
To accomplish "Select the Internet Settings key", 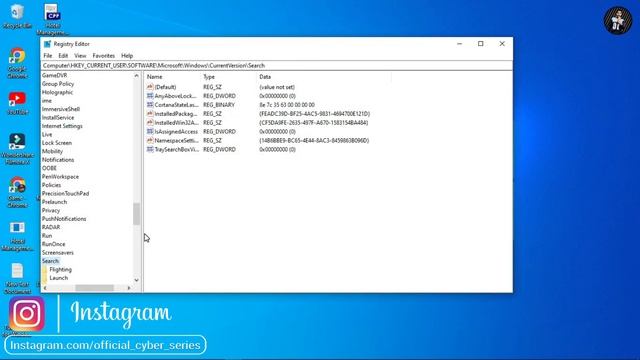I will [62, 126].
